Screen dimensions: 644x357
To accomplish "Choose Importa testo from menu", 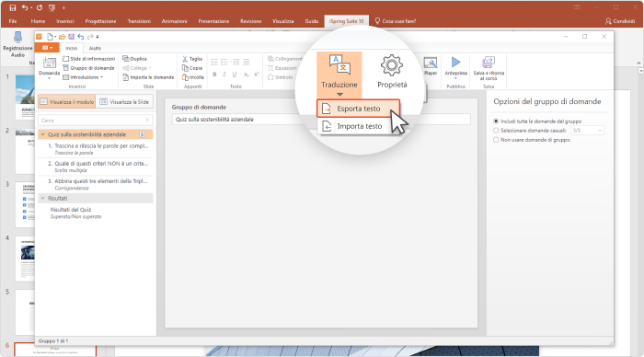I will click(x=358, y=126).
